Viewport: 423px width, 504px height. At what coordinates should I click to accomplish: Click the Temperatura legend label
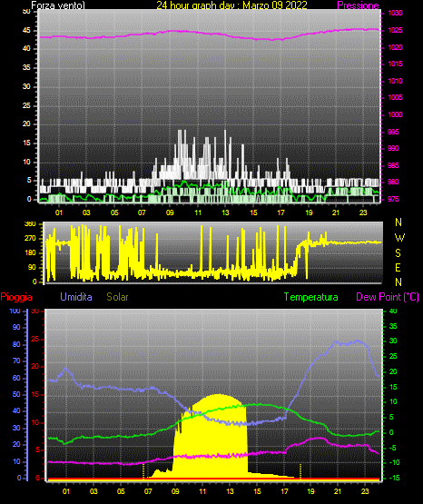click(311, 297)
